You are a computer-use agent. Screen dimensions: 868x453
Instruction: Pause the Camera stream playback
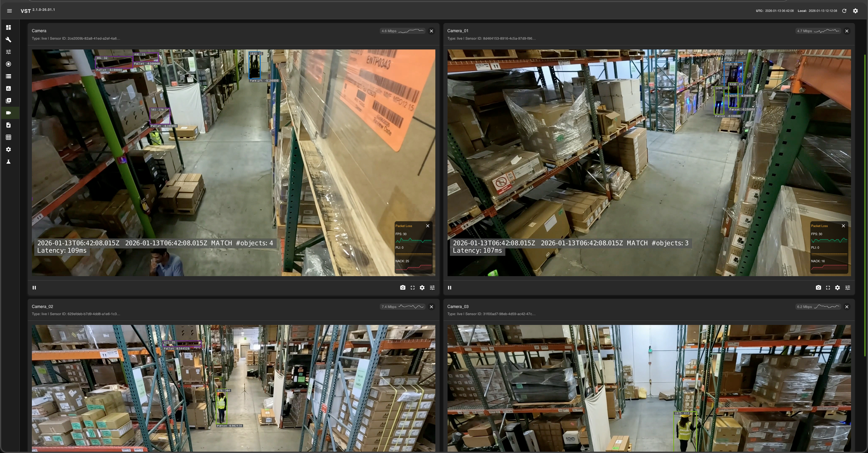(x=34, y=288)
